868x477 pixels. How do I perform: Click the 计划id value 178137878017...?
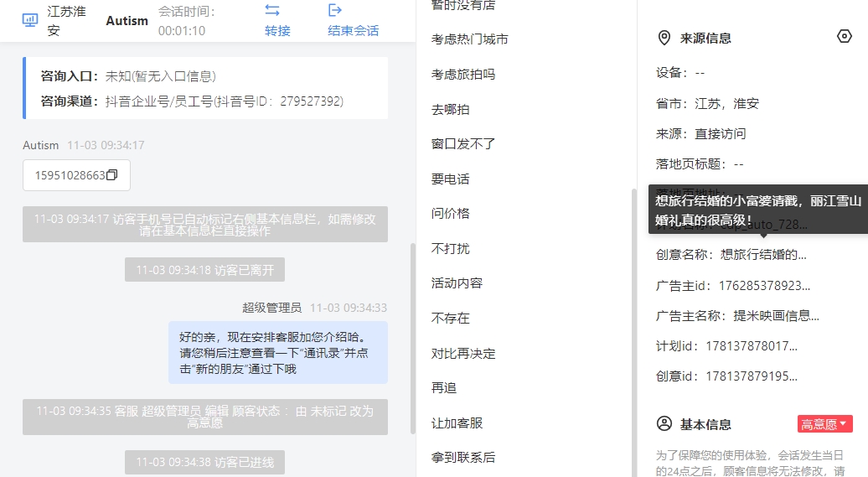pos(752,346)
